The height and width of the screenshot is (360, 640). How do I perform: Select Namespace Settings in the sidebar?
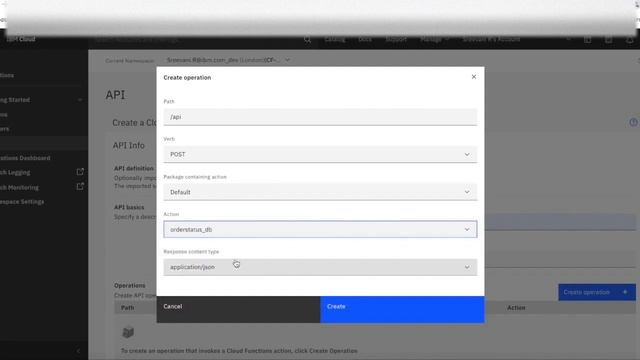click(22, 202)
